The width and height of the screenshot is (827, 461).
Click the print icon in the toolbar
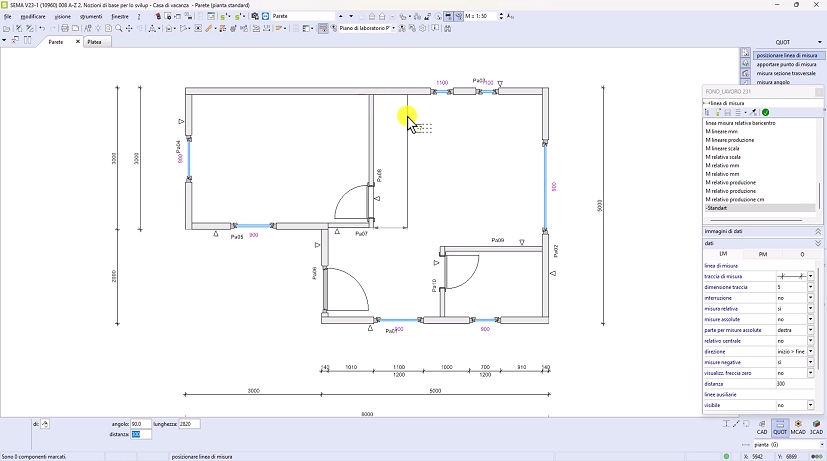tap(64, 29)
